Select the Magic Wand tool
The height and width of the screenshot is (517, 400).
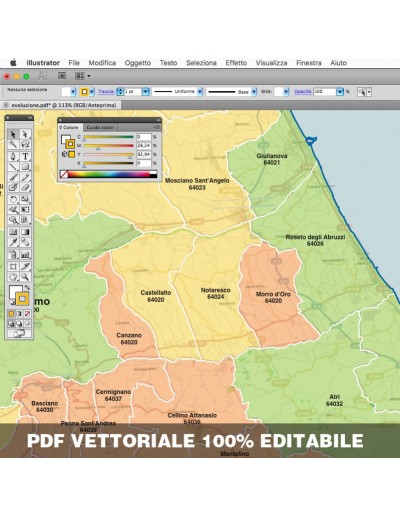[x=13, y=144]
